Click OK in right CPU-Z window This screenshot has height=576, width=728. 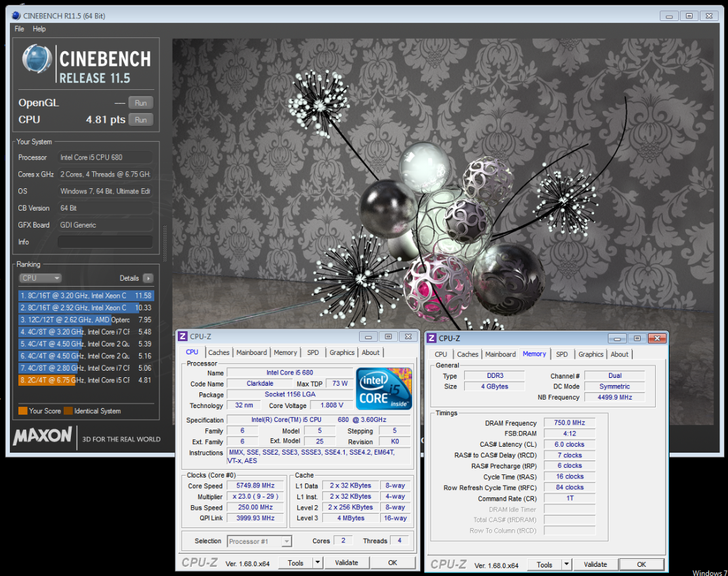(641, 564)
